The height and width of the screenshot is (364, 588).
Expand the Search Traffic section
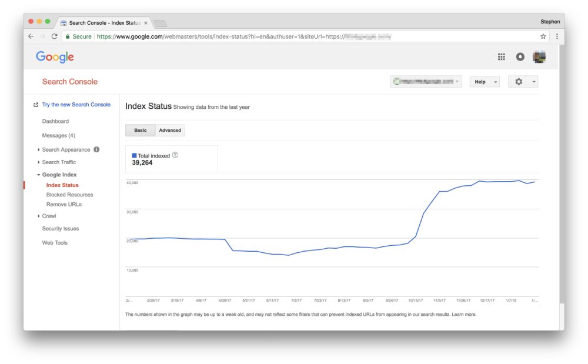pyautogui.click(x=59, y=162)
